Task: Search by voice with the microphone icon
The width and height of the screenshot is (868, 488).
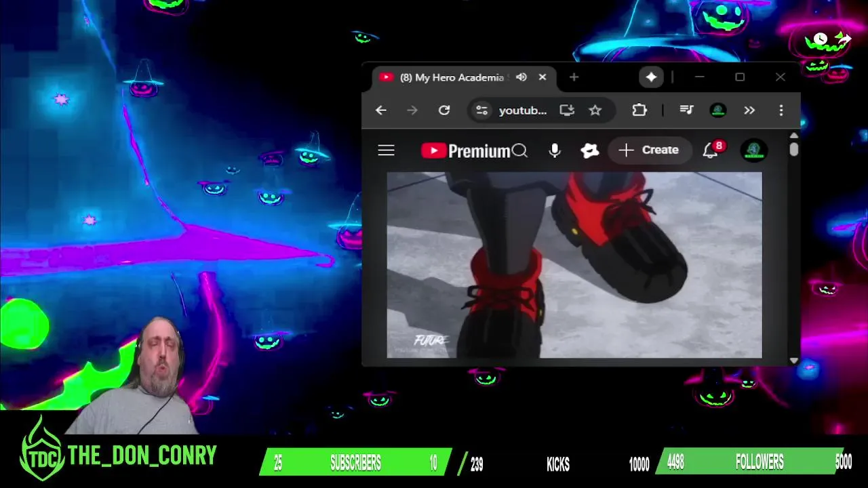Action: coord(555,150)
